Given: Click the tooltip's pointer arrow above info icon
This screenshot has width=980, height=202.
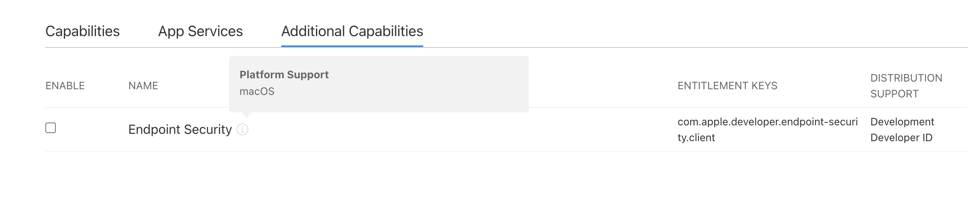Looking at the screenshot, I should click(x=246, y=114).
